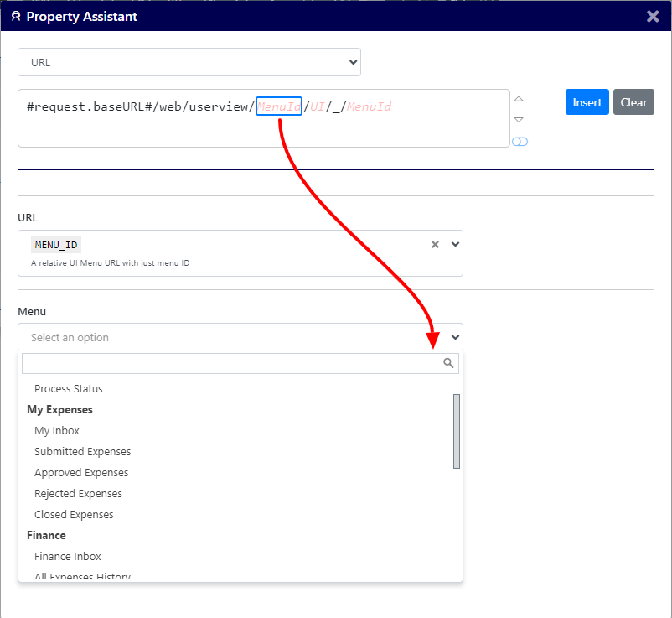Clear the MENU_ID selection with the x icon
The image size is (672, 618).
click(435, 245)
